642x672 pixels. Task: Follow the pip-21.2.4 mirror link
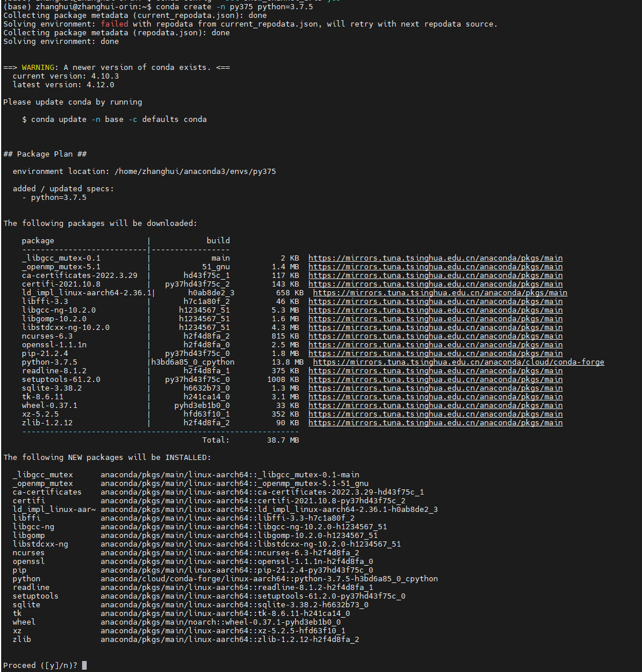click(435, 354)
